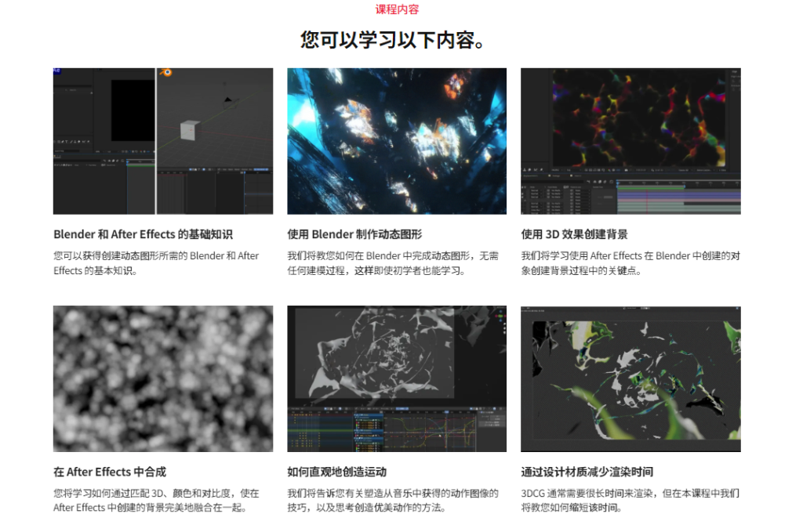Click description starting 我们将告诉您有关塑造
This screenshot has height=532, width=803.
click(x=393, y=501)
